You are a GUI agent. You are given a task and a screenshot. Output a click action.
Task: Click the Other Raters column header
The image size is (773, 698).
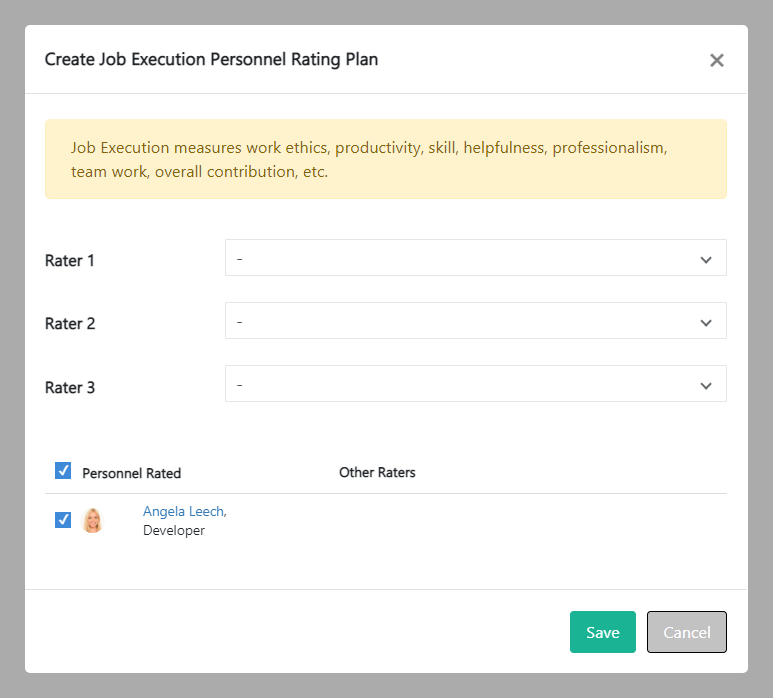(x=377, y=472)
